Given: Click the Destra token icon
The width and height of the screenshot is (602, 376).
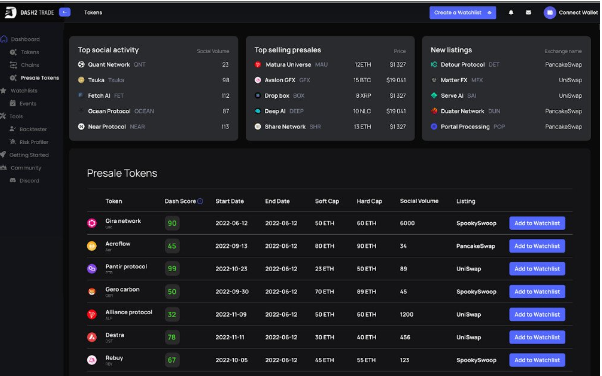Looking at the screenshot, I should click(92, 337).
